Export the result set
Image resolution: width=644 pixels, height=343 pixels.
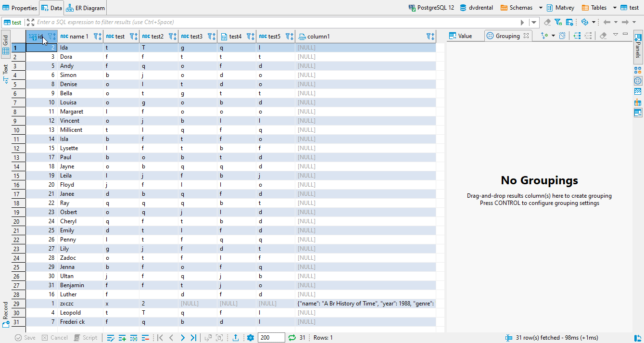(x=236, y=337)
